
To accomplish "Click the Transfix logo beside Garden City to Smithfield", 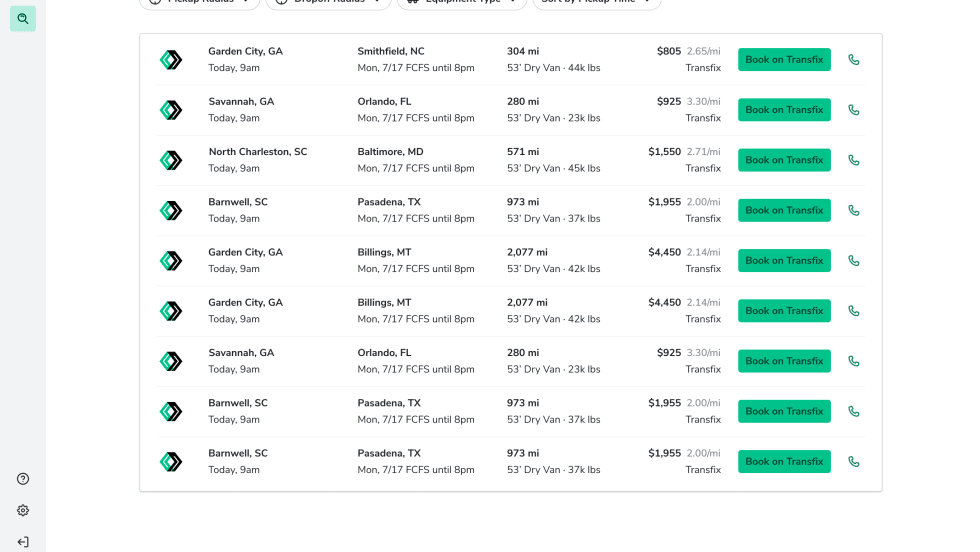I will [x=171, y=60].
